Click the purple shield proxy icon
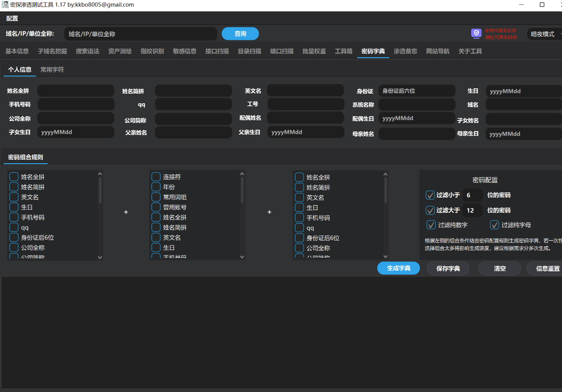The width and height of the screenshot is (562, 392). click(476, 33)
